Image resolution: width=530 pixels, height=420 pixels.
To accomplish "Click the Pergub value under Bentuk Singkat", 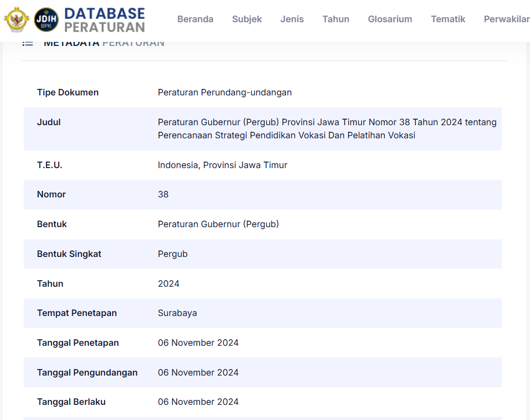I will pos(172,254).
